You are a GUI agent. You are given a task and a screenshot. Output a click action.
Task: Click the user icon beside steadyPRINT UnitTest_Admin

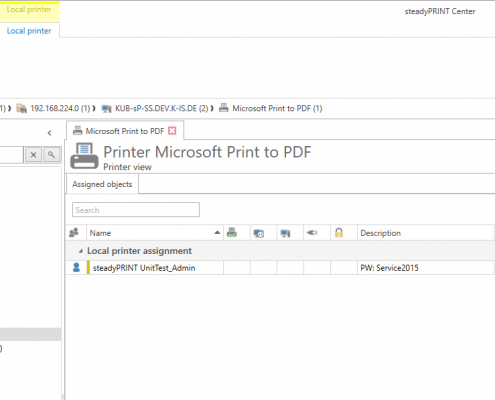coord(76,268)
